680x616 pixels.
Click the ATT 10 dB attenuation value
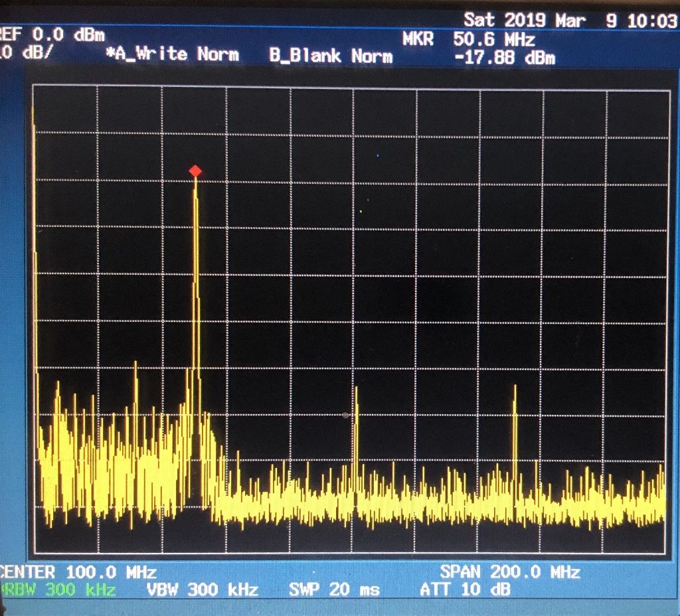(x=466, y=589)
